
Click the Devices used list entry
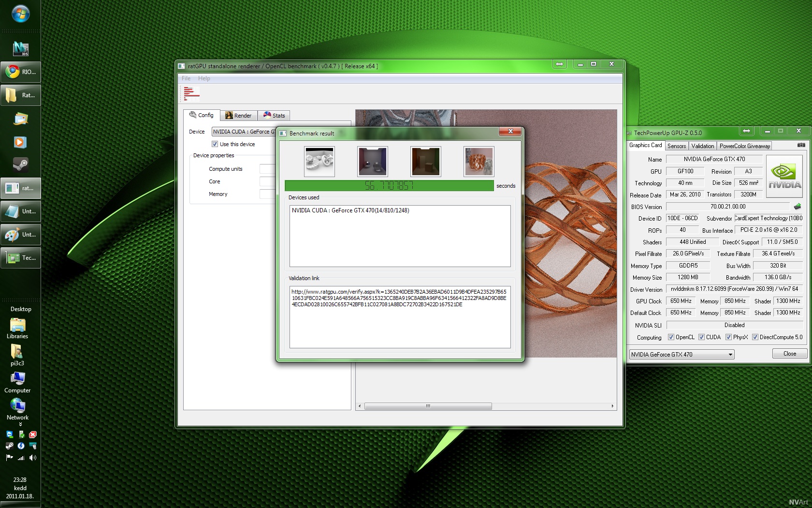350,210
